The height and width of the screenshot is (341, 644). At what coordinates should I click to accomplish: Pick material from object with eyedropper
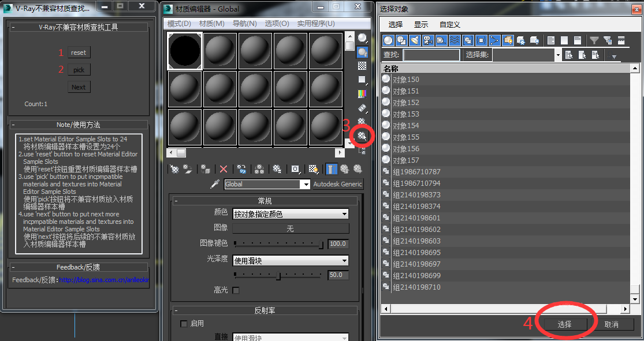[215, 184]
